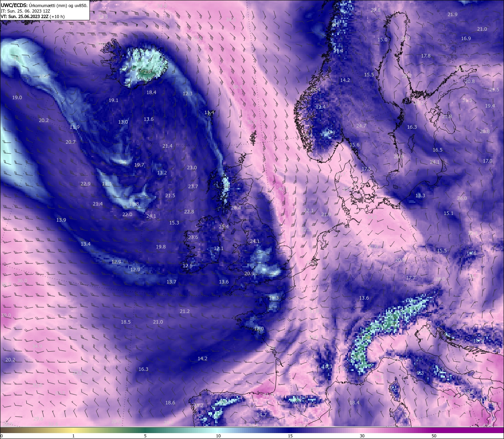Click the map value '23.7'
Image resolution: width=504 pixels, height=439 pixels.
(193, 186)
